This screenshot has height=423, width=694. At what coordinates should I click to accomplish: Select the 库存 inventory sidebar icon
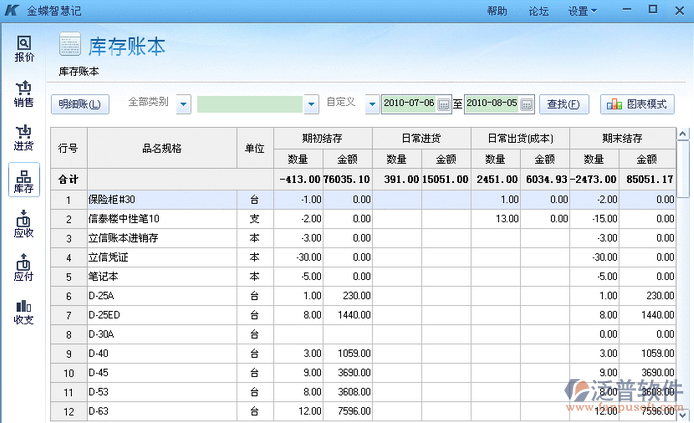(x=24, y=181)
